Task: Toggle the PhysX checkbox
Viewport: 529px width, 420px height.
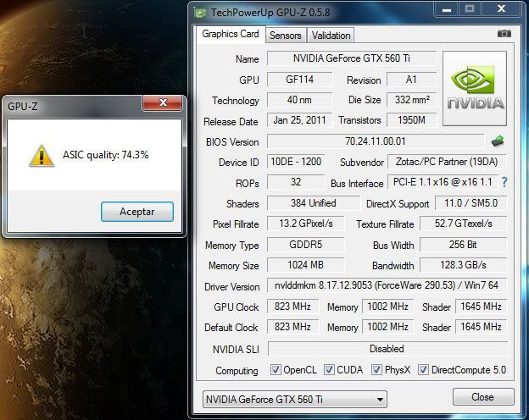Action: pyautogui.click(x=376, y=370)
